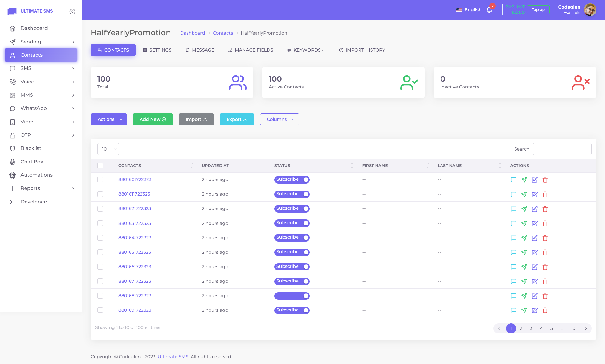Click the Search input field

pos(562,149)
